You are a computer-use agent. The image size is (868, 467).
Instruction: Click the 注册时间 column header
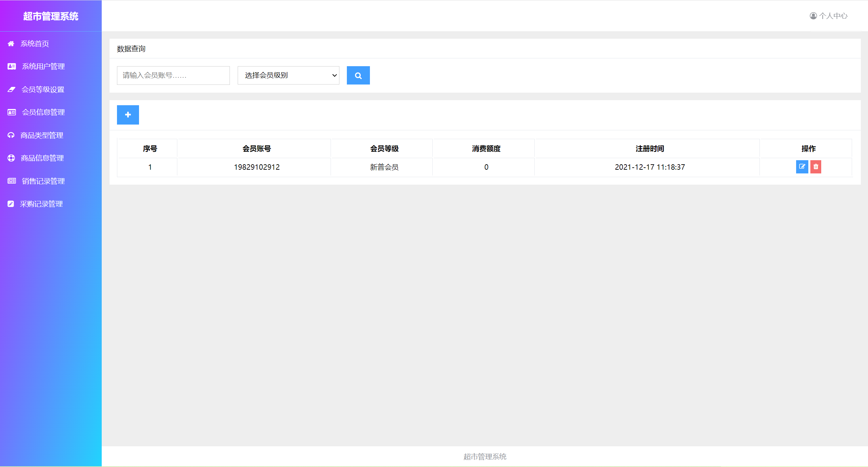point(650,149)
